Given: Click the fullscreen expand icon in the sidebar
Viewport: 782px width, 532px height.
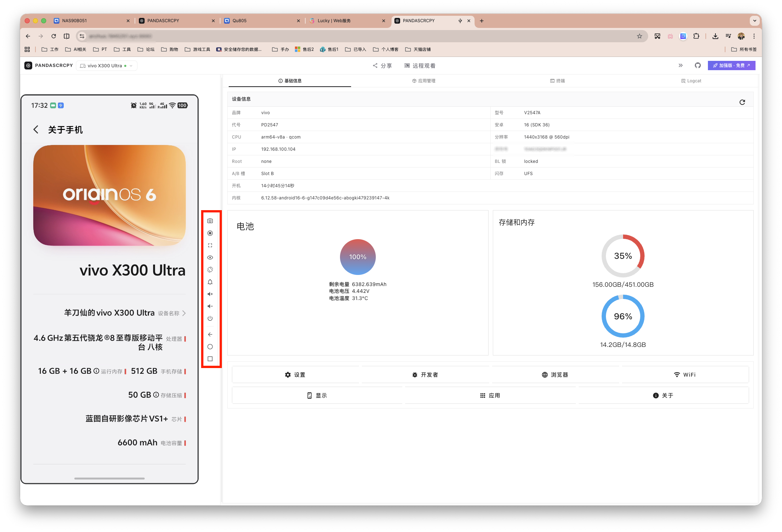Looking at the screenshot, I should point(210,245).
